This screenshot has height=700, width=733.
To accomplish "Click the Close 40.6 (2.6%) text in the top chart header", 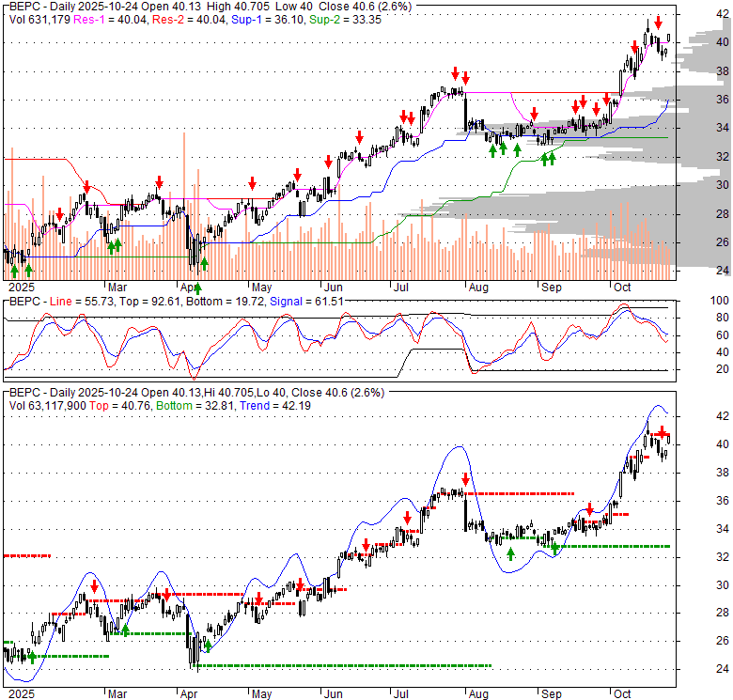I will click(x=366, y=7).
